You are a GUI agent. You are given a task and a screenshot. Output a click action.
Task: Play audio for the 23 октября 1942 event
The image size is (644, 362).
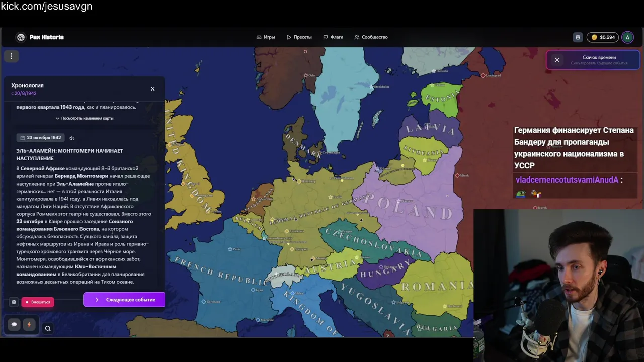tap(72, 138)
